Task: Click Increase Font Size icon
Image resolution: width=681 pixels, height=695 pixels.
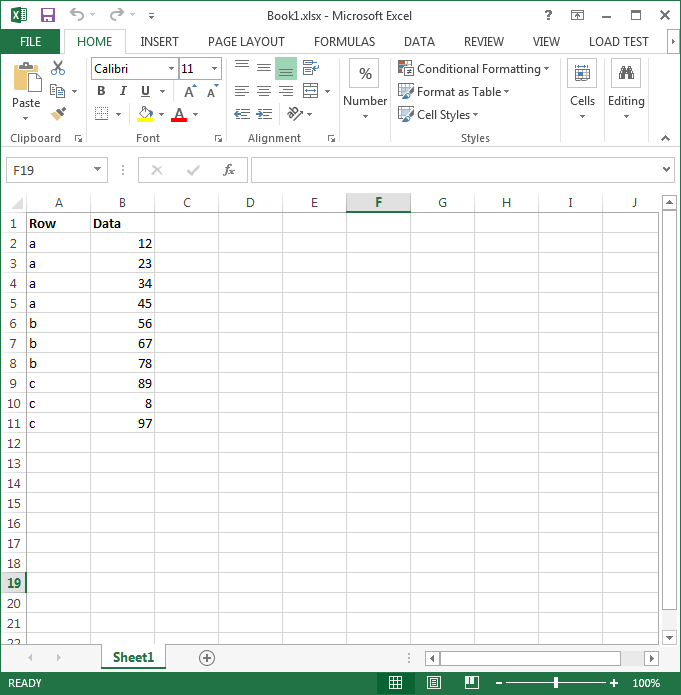Action: click(x=189, y=91)
